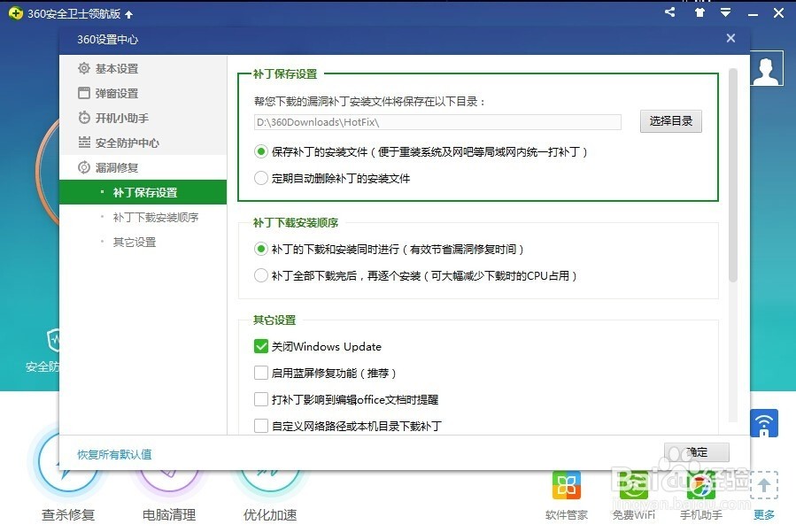Enable 启用蓝屏修复功能 checkbox
Screen dimensions: 796x532
(x=261, y=373)
